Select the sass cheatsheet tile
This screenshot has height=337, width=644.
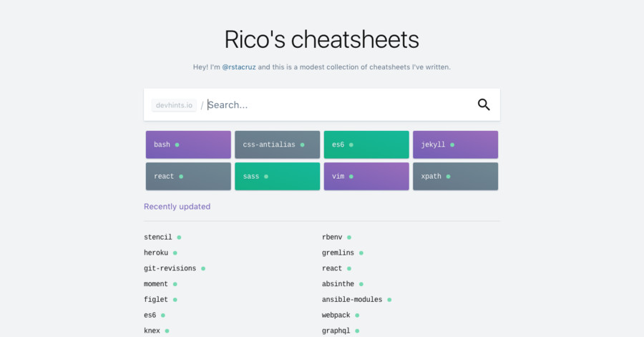277,176
